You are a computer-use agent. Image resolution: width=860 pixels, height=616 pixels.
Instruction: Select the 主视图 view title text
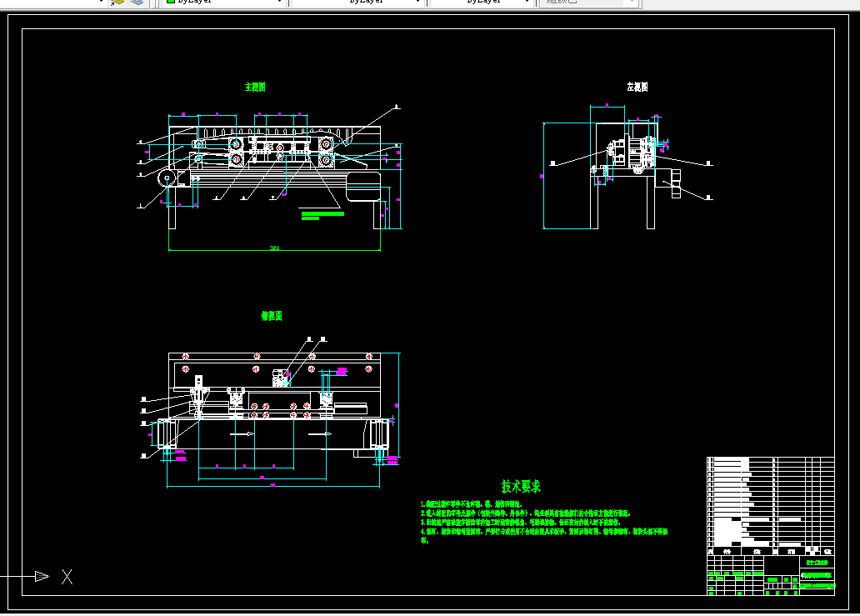255,87
